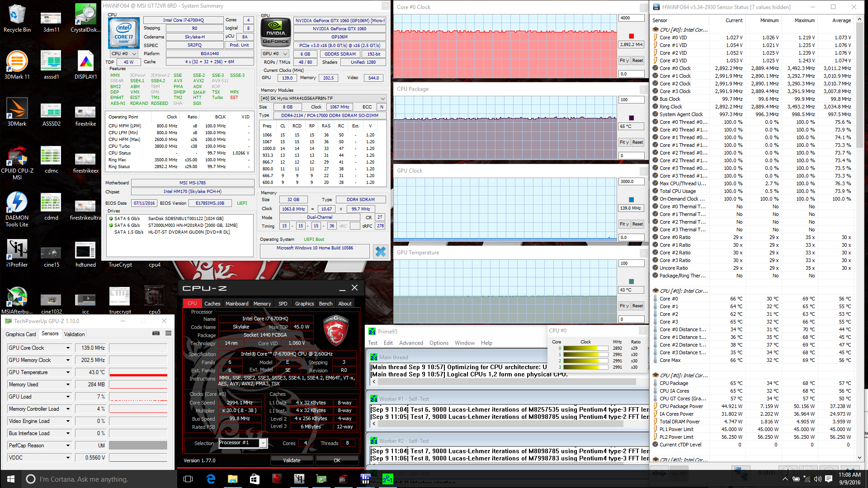This screenshot has width=868, height=488.
Task: Open the DAEMON Tools Lite desktop icon
Action: tap(17, 209)
